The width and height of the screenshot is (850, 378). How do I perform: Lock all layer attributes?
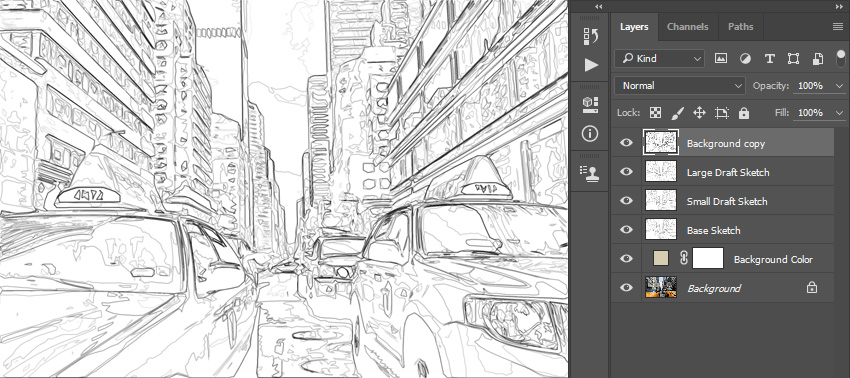pos(744,113)
